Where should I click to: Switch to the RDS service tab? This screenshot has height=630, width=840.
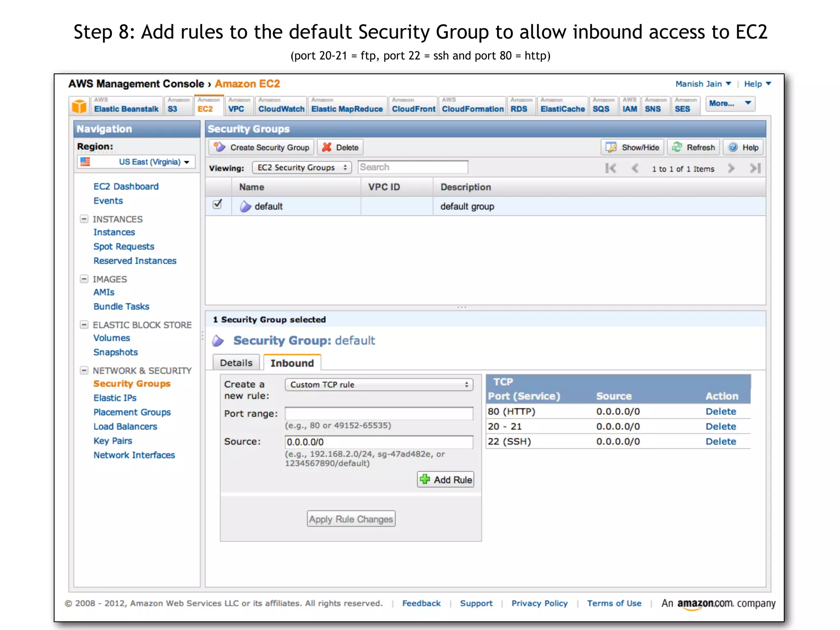pos(521,105)
